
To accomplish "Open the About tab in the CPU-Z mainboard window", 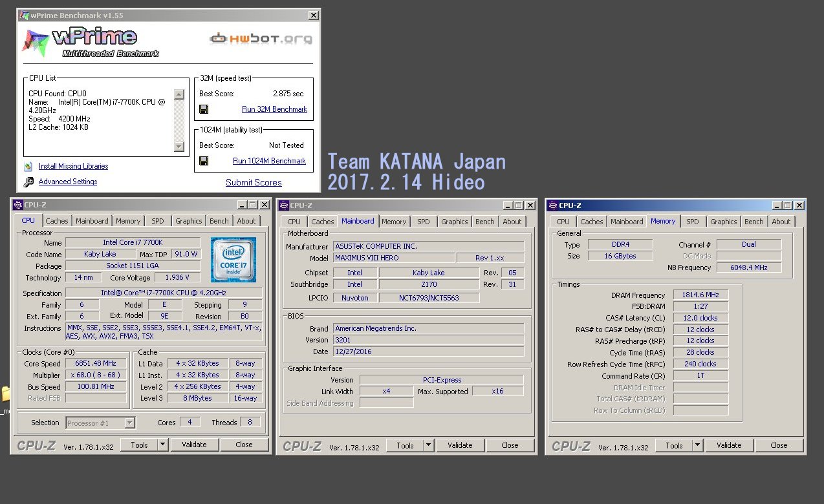I will pos(512,222).
